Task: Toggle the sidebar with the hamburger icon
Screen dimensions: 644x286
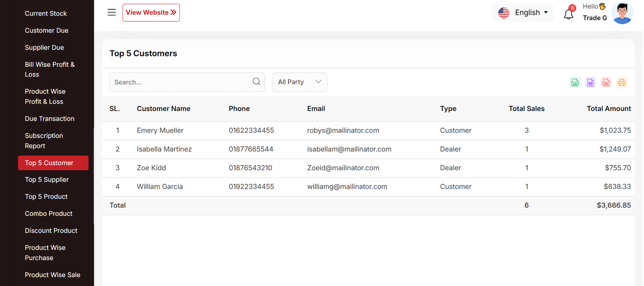Action: pos(111,12)
